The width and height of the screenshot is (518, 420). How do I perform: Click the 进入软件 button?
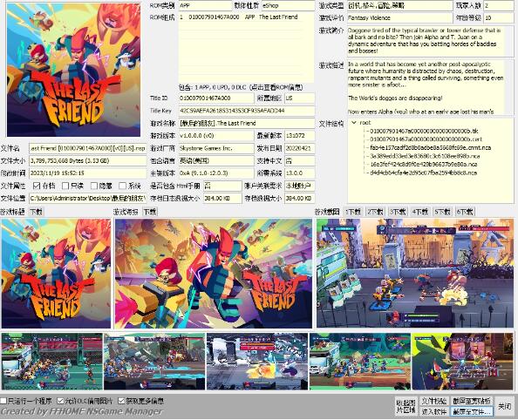pos(434,411)
